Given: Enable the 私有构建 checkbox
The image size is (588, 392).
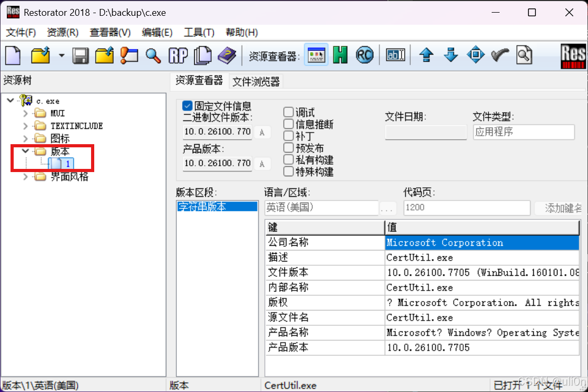Looking at the screenshot, I should point(288,159).
